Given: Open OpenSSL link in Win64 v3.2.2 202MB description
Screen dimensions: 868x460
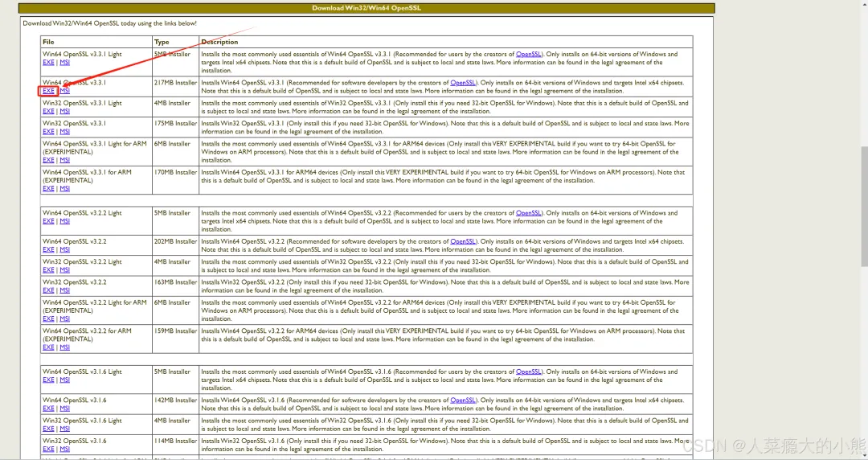Looking at the screenshot, I should coord(463,241).
